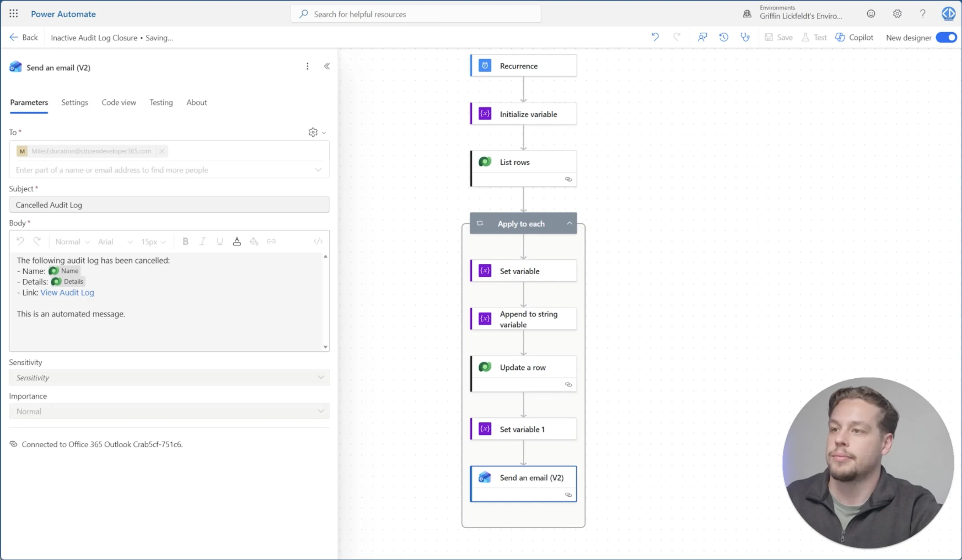Click the Test button

point(814,37)
